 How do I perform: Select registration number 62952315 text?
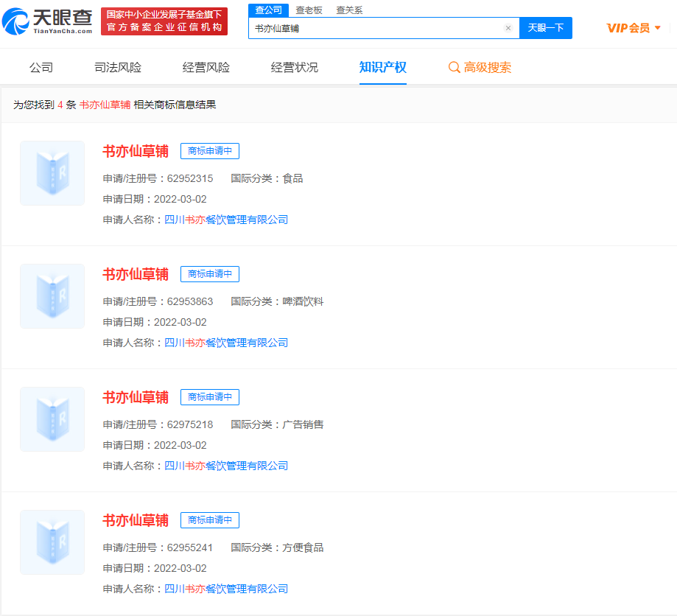pyautogui.click(x=190, y=178)
